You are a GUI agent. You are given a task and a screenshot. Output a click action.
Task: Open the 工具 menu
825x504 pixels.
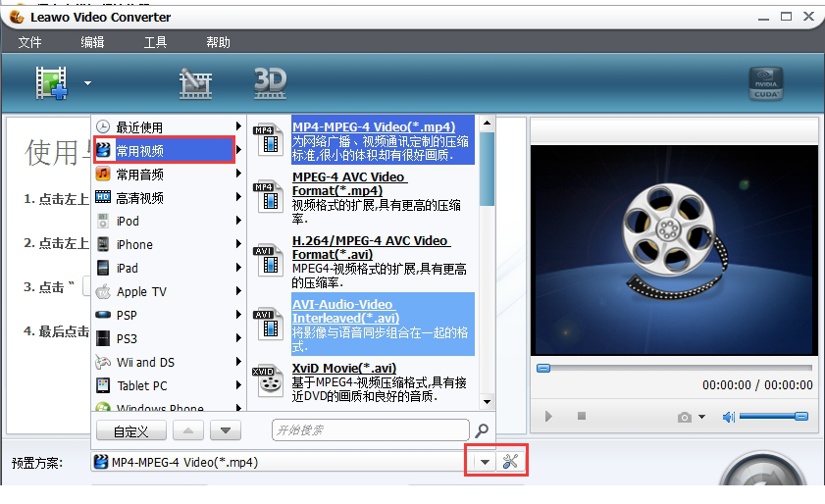point(155,42)
